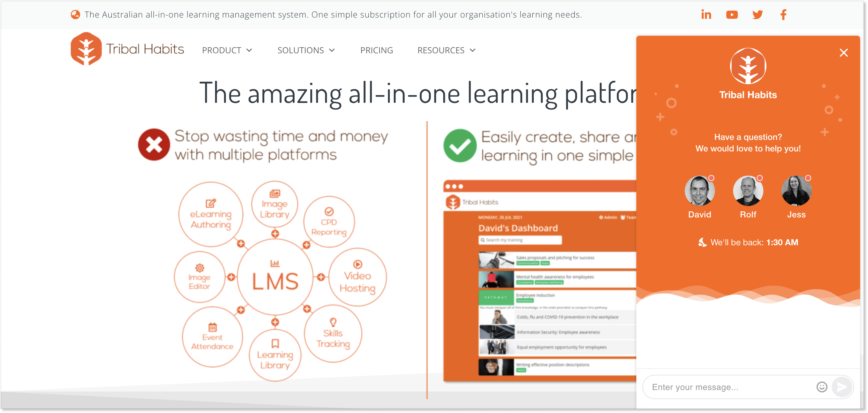This screenshot has height=413, width=868.
Task: Click the moon icon beside 'We'll be back'
Action: [702, 242]
